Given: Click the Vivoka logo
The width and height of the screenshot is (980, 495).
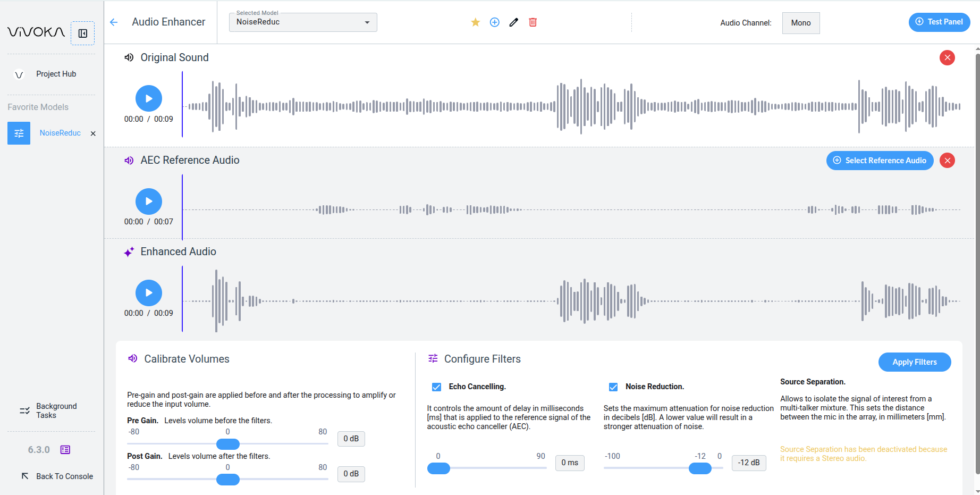Looking at the screenshot, I should tap(36, 32).
